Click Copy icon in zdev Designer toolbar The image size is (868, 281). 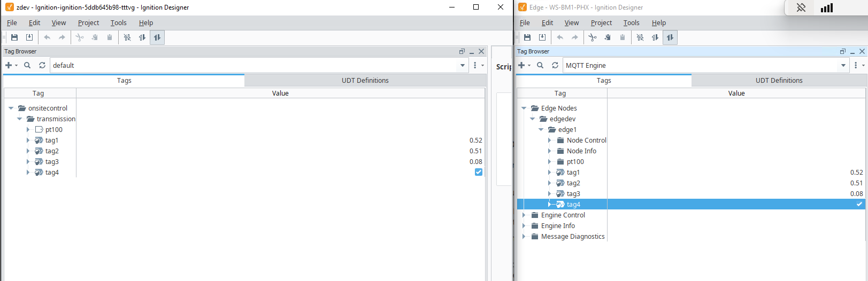95,37
